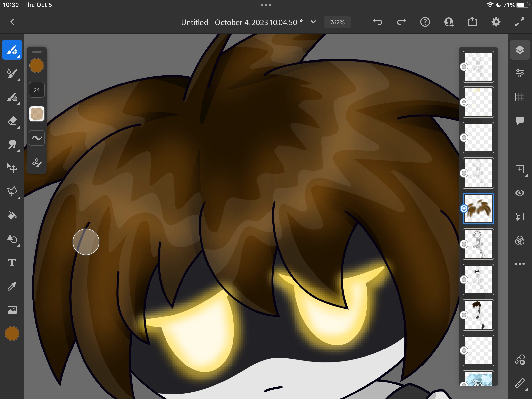
Task: Open brush size 24 setting
Action: tap(37, 90)
